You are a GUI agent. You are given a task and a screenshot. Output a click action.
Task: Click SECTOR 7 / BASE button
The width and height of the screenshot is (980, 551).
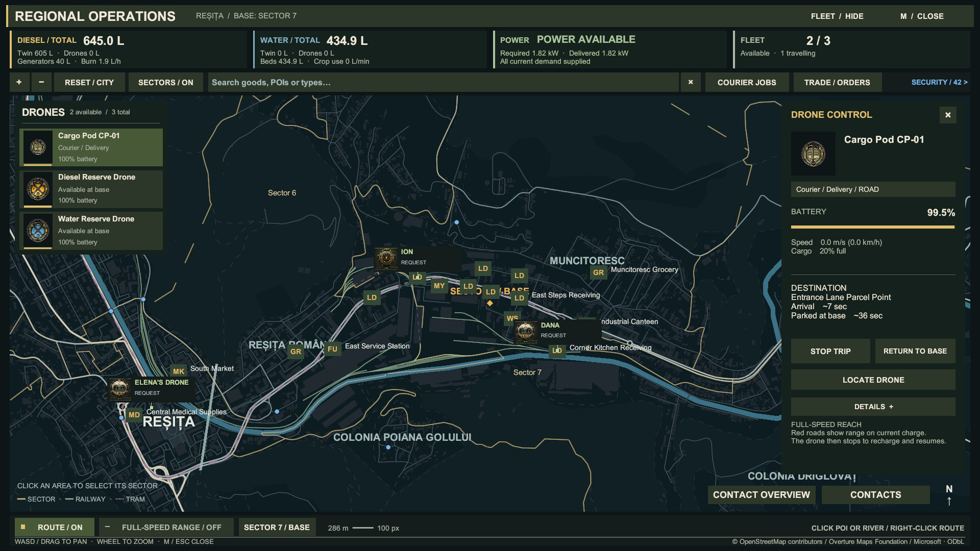pos(277,527)
